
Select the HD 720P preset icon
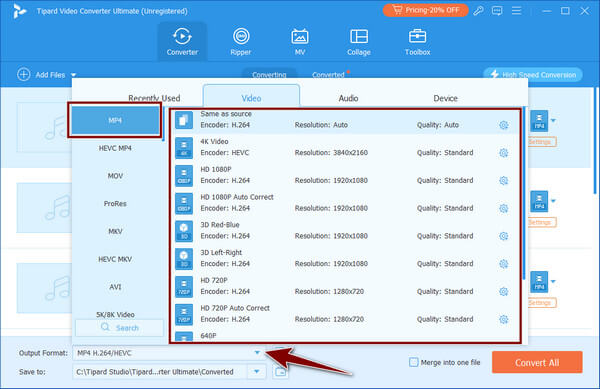coord(184,286)
